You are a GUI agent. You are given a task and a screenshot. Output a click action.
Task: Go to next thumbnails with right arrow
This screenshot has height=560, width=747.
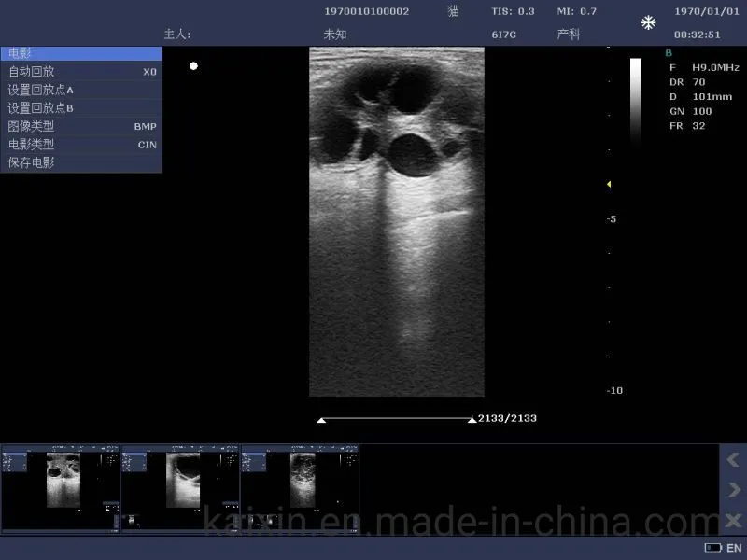(733, 490)
